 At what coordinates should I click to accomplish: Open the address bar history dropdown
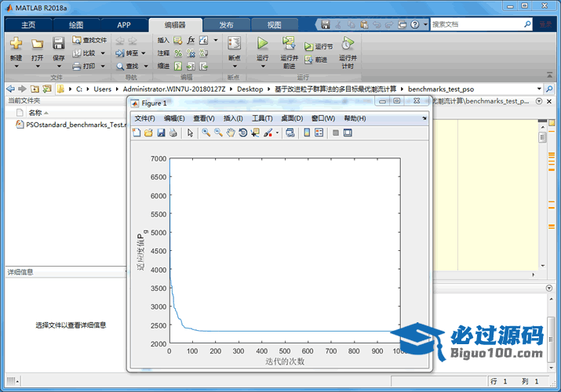tap(539, 89)
